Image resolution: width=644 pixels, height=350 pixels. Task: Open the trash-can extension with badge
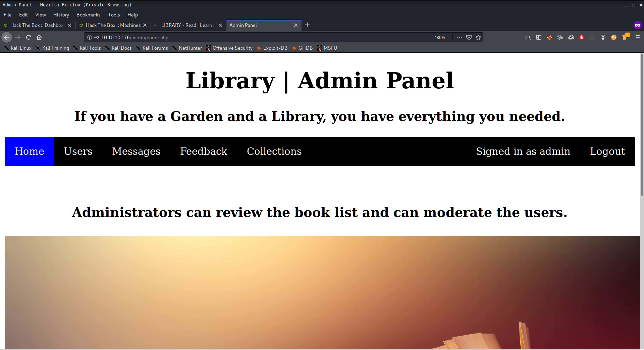pos(625,37)
